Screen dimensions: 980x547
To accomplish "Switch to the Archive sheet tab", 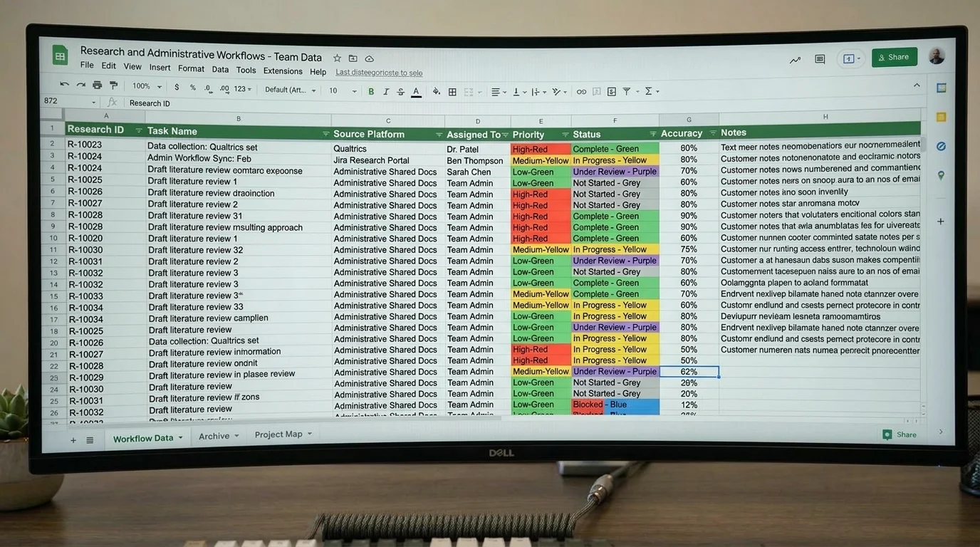I will [219, 436].
